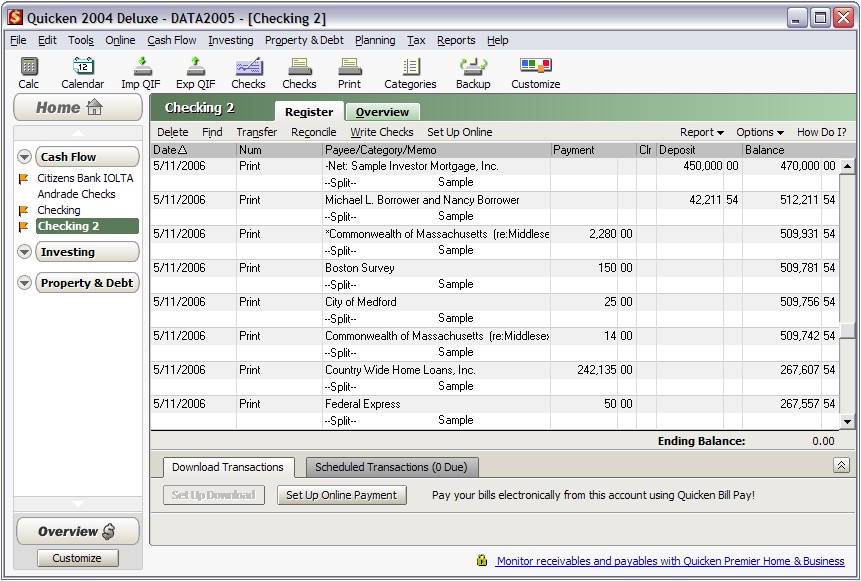Open the Property & Debt menu
The width and height of the screenshot is (861, 581).
(304, 40)
